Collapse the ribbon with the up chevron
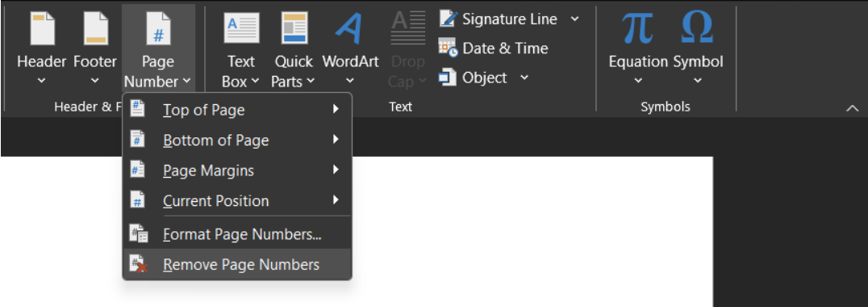 pos(853,108)
